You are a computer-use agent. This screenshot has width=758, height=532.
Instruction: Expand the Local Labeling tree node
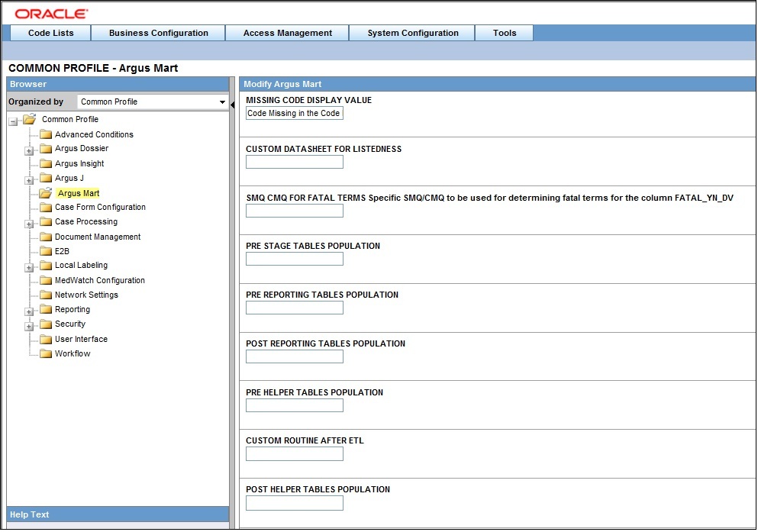[x=29, y=268]
